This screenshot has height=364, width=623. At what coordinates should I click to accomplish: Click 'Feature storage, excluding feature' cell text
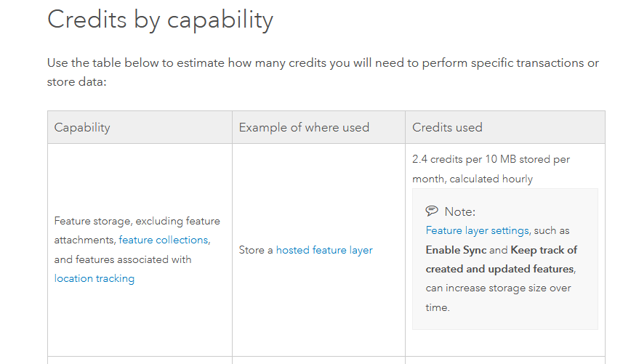tap(137, 221)
